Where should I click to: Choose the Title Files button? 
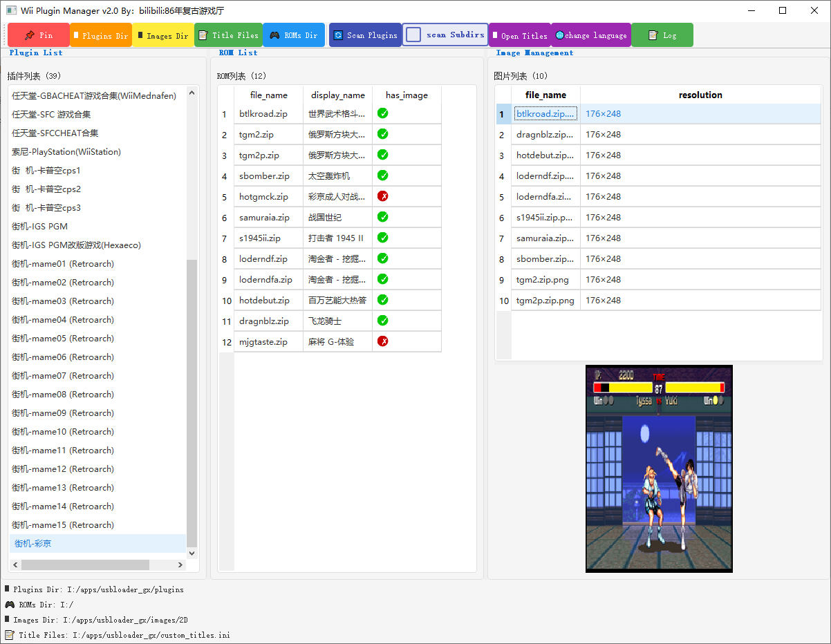(x=228, y=35)
